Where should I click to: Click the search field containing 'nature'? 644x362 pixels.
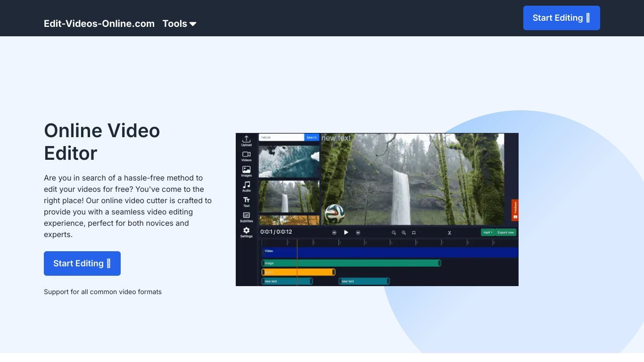point(281,137)
